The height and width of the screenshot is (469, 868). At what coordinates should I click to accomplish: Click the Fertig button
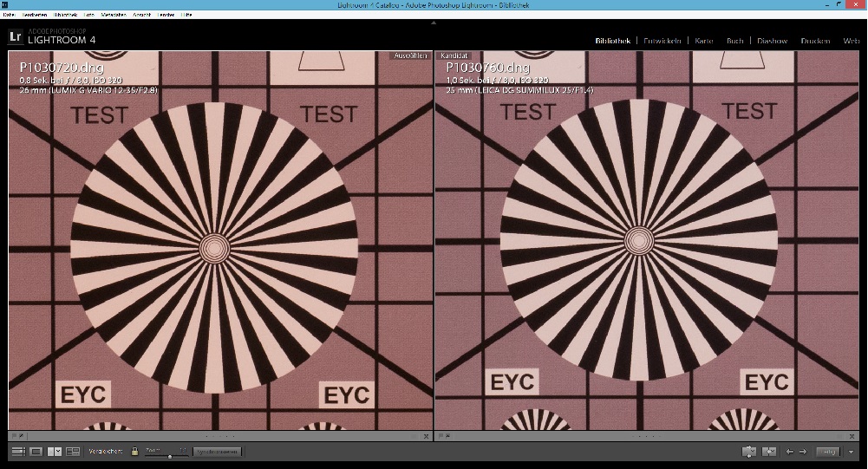828,452
